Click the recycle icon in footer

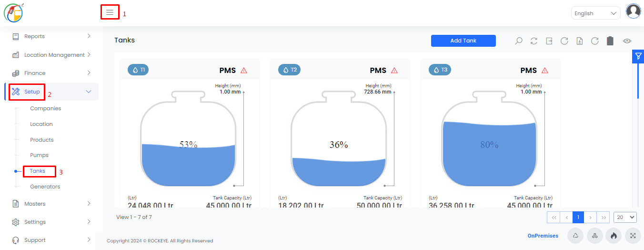pos(575,236)
